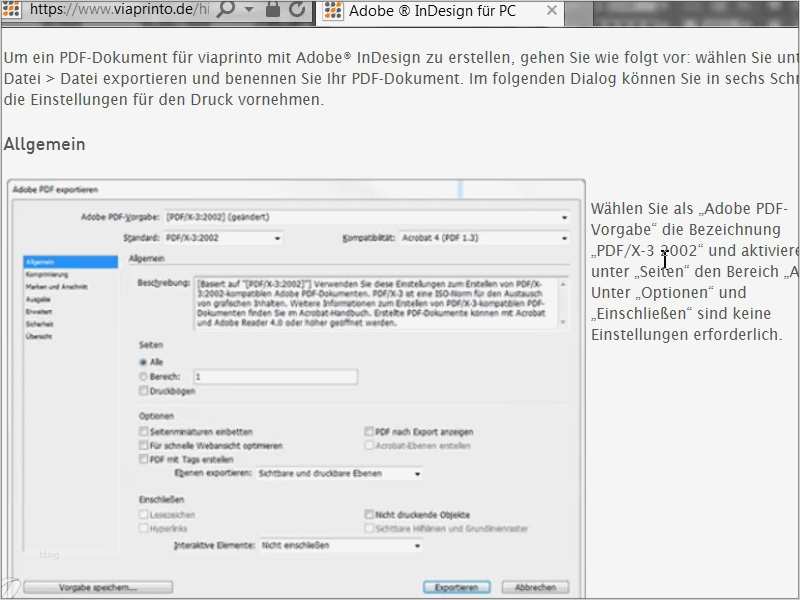Enable 'Nicht druckende Objekte' checkbox
Image resolution: width=800 pixels, height=600 pixels.
tap(369, 514)
